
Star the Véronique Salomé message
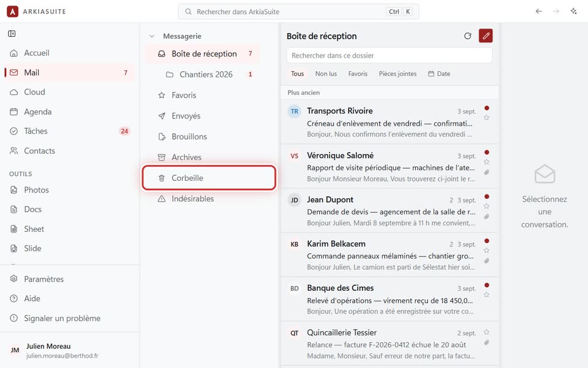tap(486, 162)
